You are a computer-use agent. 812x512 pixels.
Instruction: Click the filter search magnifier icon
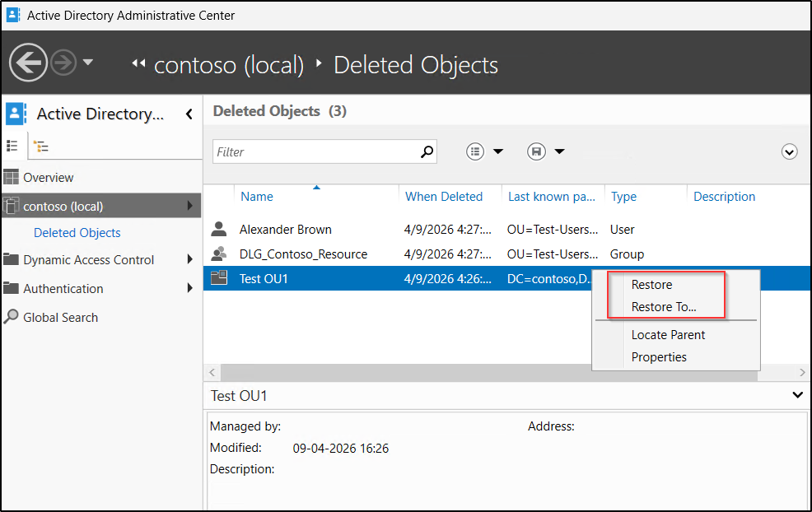(427, 151)
